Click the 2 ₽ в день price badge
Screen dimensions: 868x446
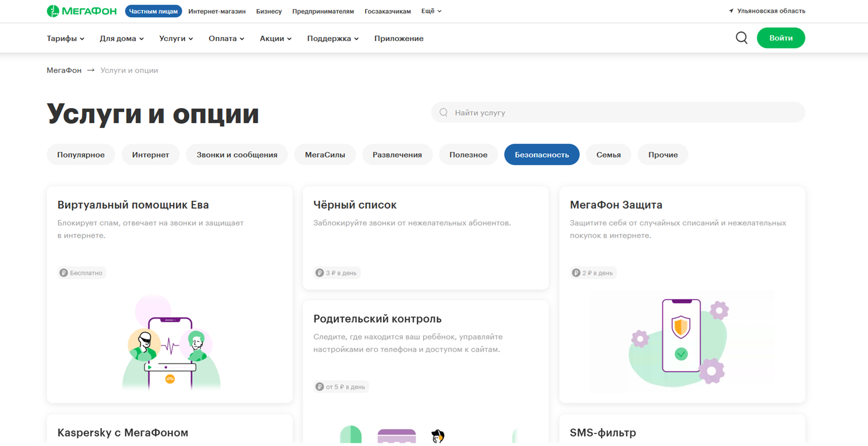(x=593, y=273)
